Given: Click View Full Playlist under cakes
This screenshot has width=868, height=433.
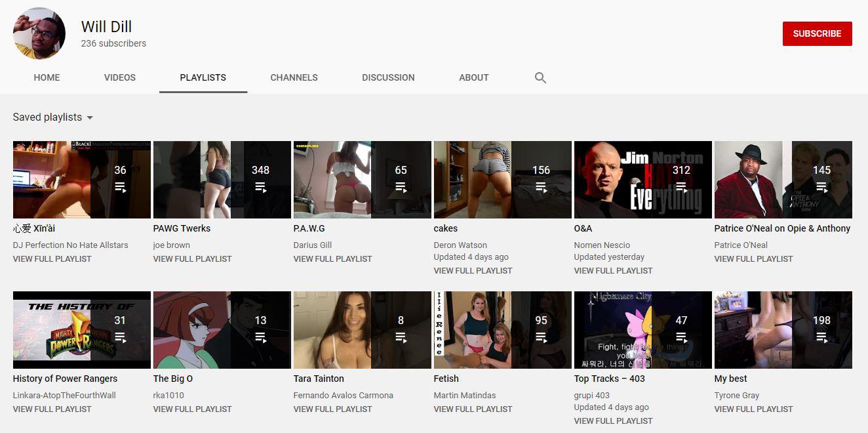Looking at the screenshot, I should 473,271.
